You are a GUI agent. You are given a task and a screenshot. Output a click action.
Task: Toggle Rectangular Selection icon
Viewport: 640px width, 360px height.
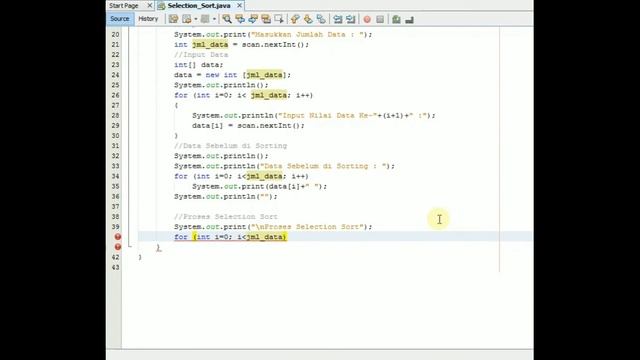[279, 19]
